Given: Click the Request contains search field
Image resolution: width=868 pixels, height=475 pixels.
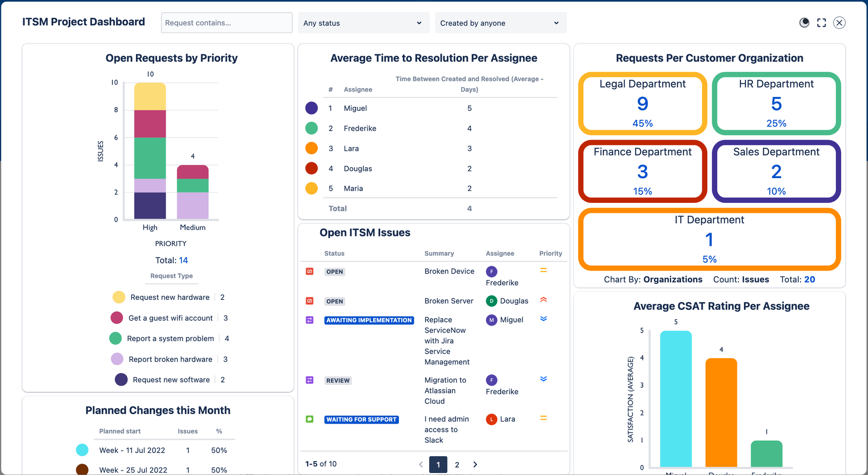Looking at the screenshot, I should tap(226, 23).
